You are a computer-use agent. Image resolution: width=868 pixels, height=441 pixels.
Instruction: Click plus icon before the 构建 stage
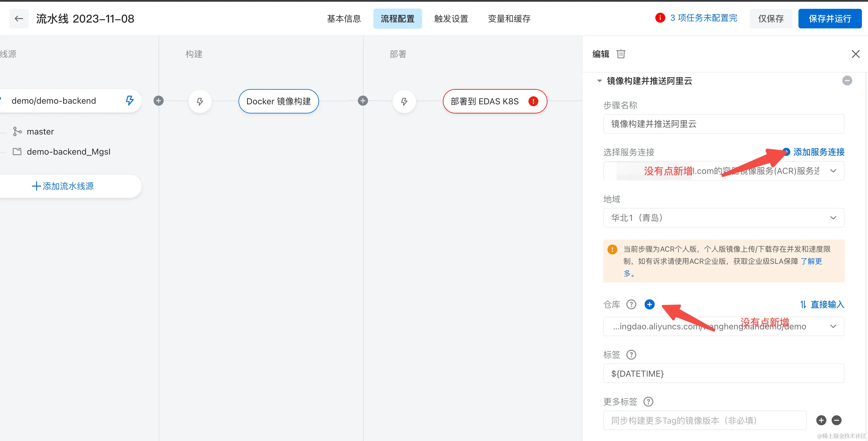(158, 101)
